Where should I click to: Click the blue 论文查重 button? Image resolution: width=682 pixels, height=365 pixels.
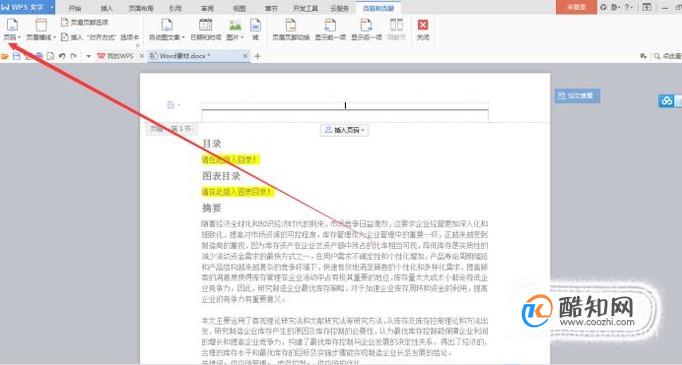[x=577, y=96]
